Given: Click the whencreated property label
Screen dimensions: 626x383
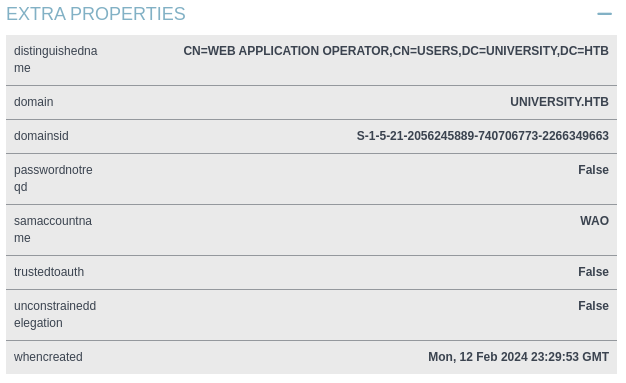Looking at the screenshot, I should tap(48, 357).
